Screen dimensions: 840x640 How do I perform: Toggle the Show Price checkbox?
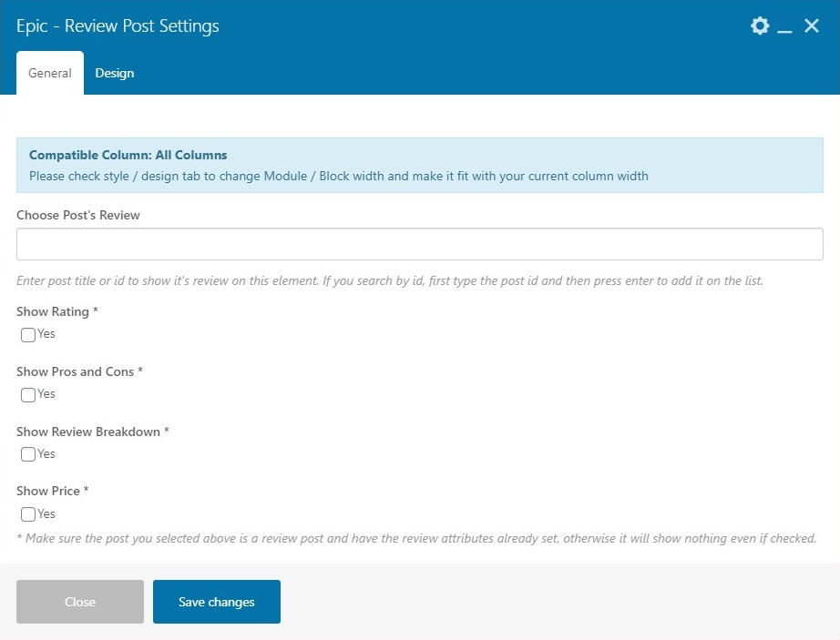coord(28,514)
